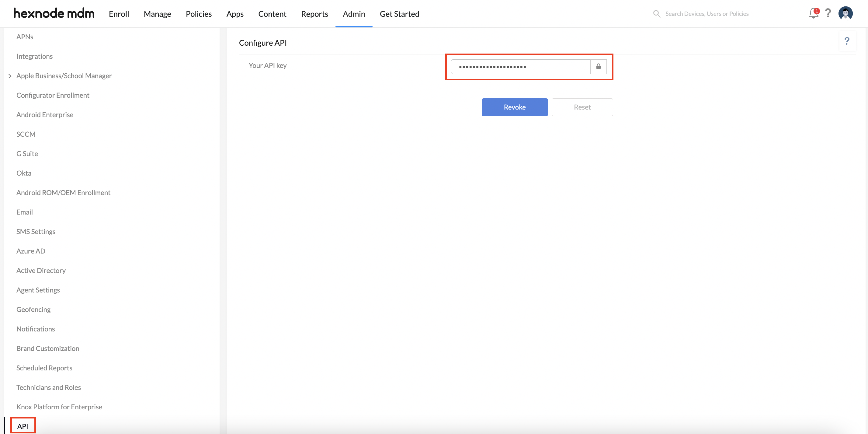The image size is (868, 434).
Task: Select the Admin tab
Action: (x=354, y=14)
